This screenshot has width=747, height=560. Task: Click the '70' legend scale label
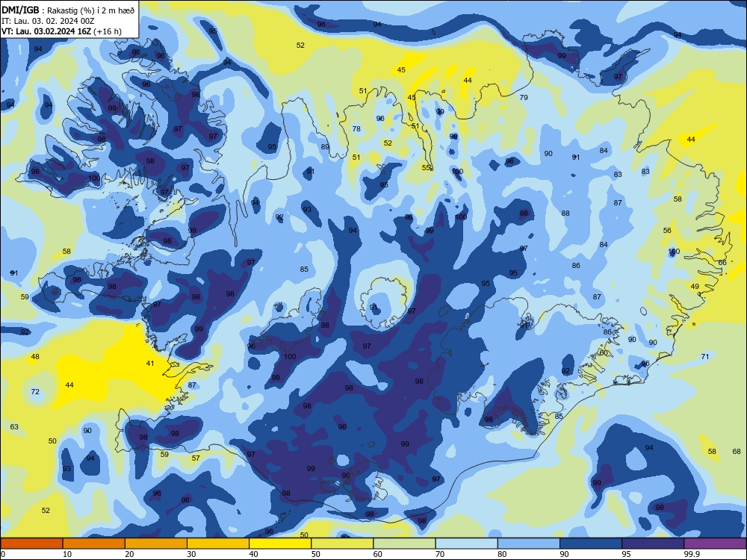[x=440, y=554]
